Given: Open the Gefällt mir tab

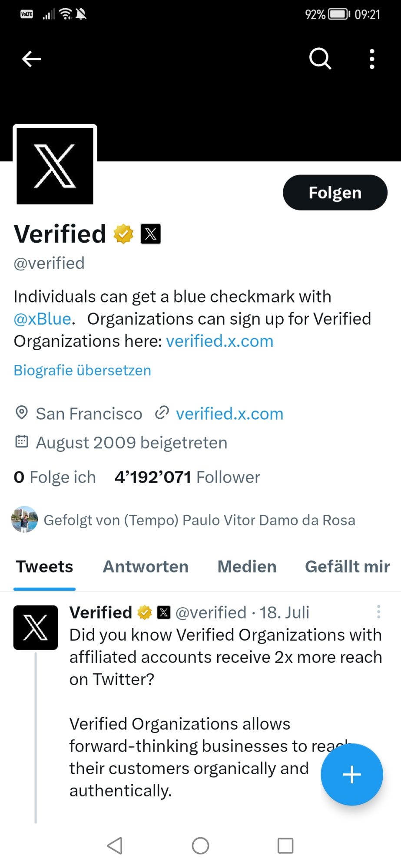Looking at the screenshot, I should pos(348,567).
